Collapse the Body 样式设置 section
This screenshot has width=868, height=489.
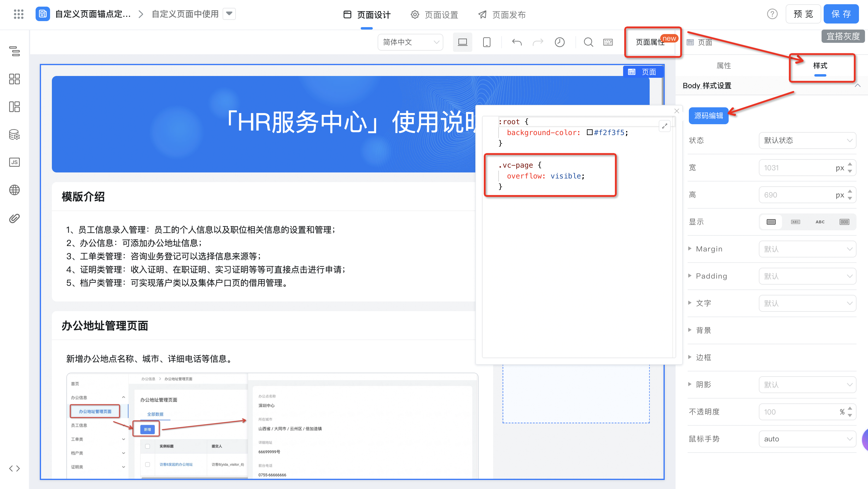click(x=857, y=86)
